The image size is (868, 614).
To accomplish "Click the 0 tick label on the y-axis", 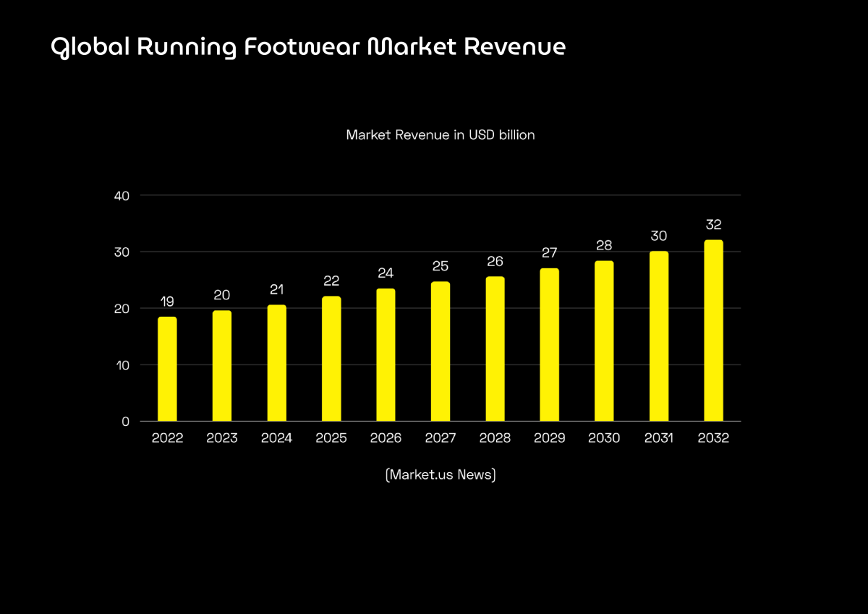I will [x=125, y=422].
